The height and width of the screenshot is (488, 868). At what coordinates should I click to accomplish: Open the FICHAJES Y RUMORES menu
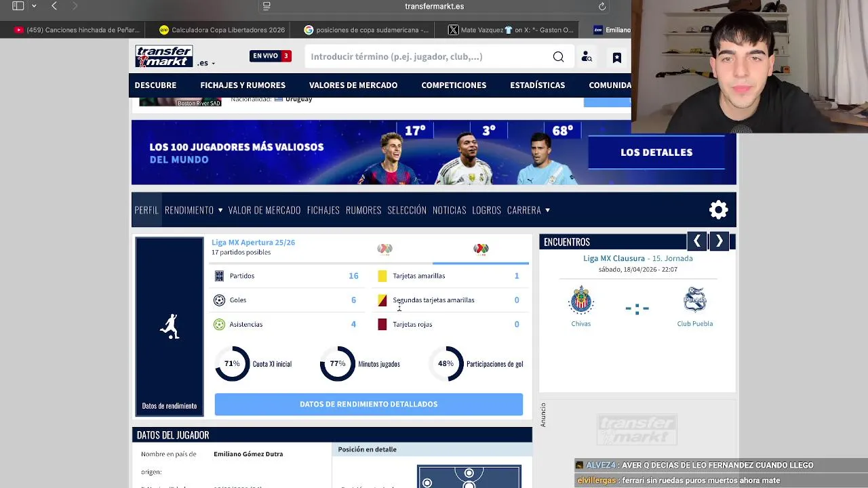click(x=243, y=85)
